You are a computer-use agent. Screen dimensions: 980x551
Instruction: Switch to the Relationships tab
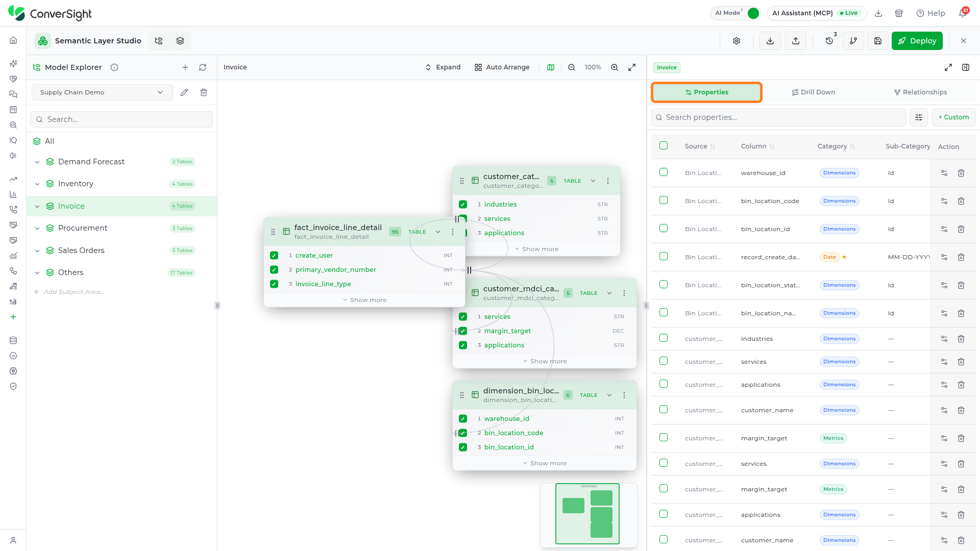pos(920,92)
